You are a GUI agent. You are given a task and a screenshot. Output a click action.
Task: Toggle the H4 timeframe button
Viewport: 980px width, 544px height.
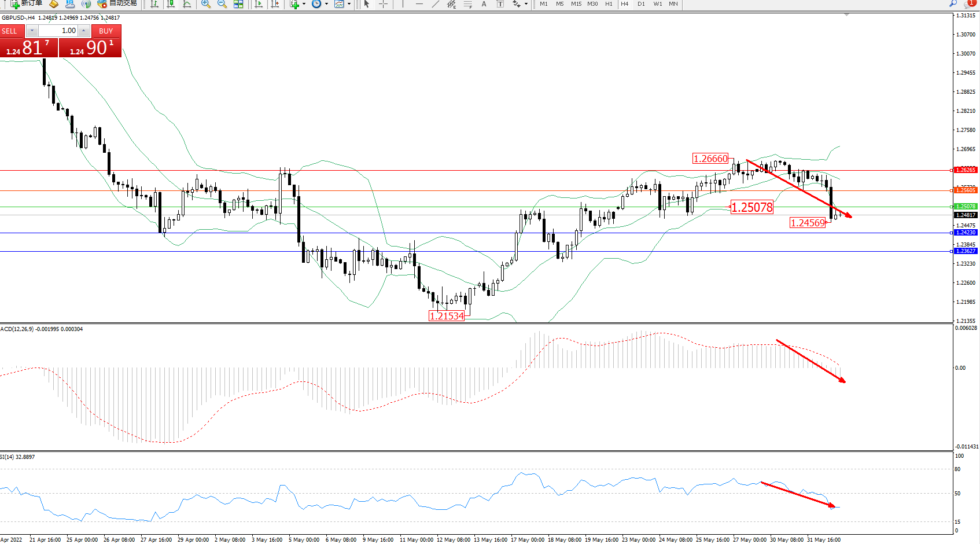coord(624,4)
